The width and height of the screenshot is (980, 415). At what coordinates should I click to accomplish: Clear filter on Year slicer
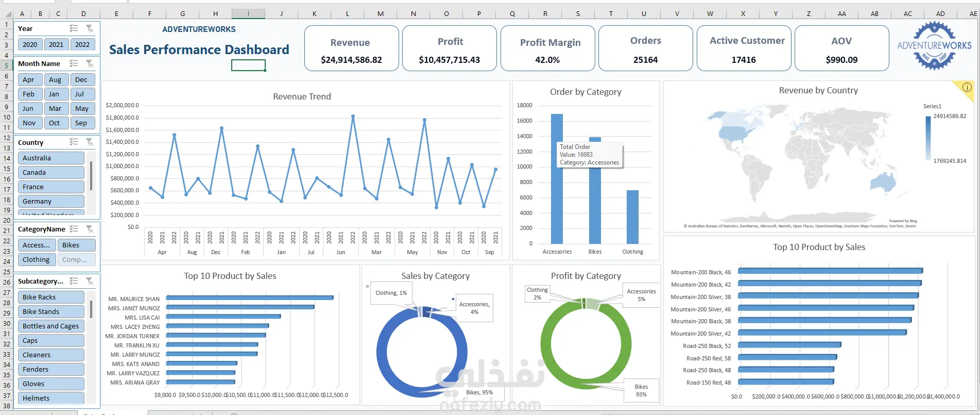(90, 28)
